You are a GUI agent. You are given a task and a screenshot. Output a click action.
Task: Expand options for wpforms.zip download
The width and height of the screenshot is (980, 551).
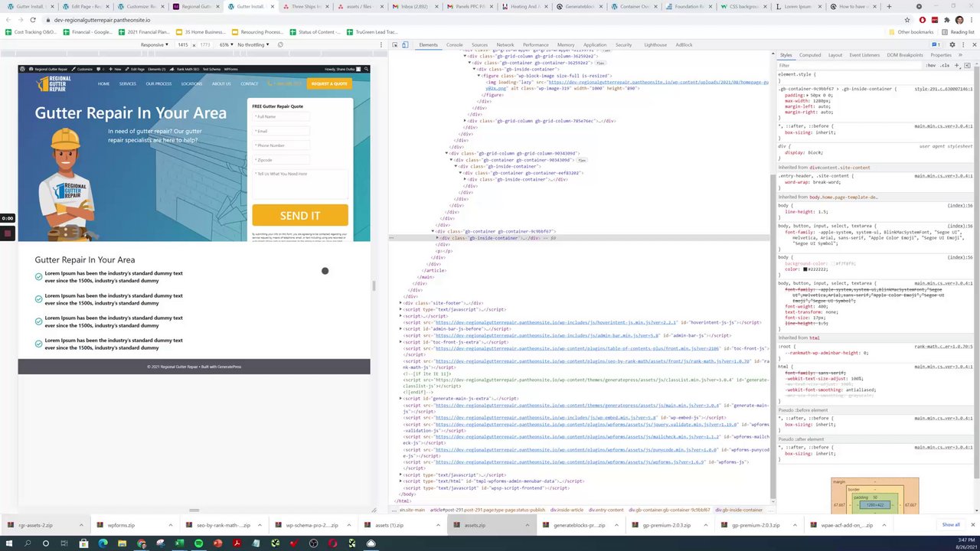coord(171,525)
